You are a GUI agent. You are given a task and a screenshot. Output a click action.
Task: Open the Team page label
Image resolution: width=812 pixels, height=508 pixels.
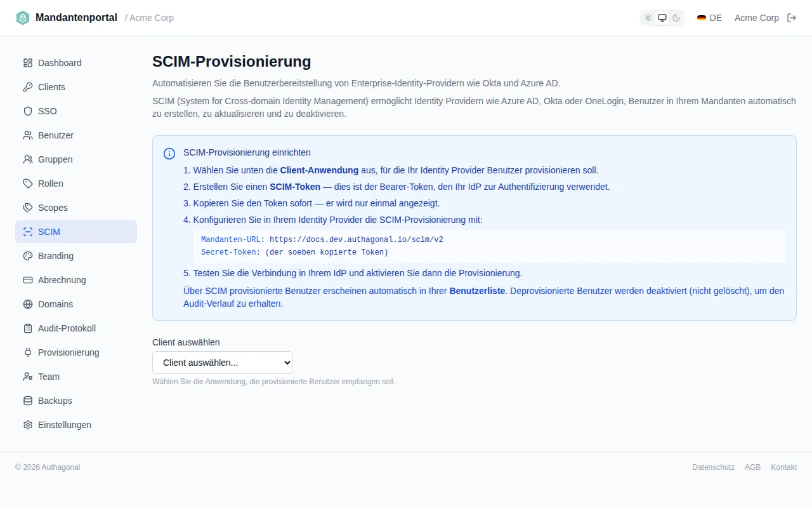[49, 377]
